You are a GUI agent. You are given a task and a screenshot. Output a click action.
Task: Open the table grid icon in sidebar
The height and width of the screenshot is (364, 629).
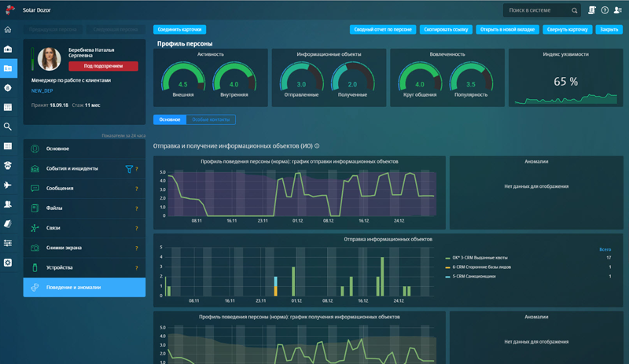8,107
